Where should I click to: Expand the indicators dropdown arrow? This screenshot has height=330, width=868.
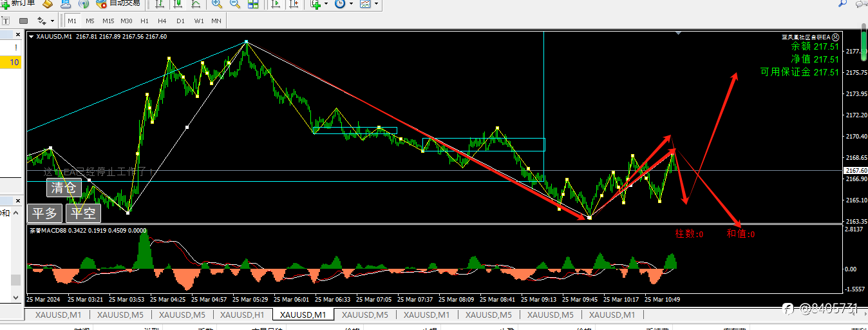tap(326, 3)
